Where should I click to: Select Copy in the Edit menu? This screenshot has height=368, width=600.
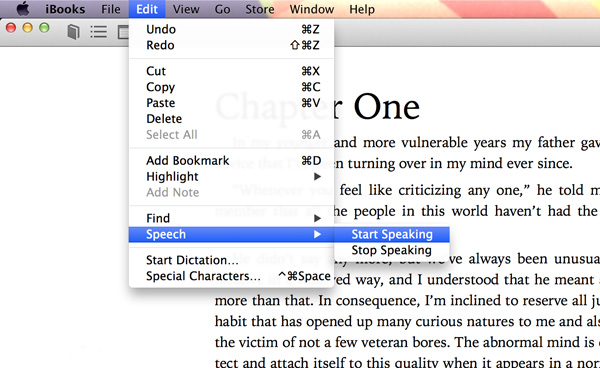[x=232, y=87]
